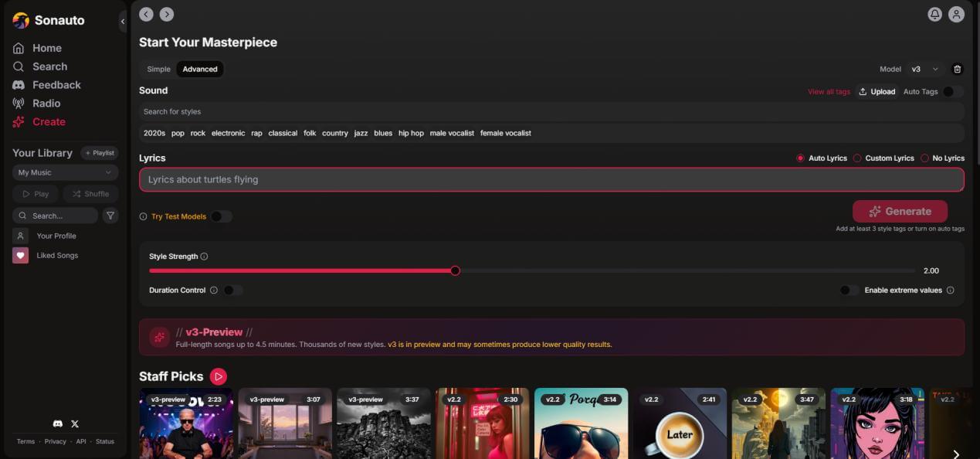The height and width of the screenshot is (459, 980).
Task: Enable the Auto Tags toggle
Action: (952, 92)
